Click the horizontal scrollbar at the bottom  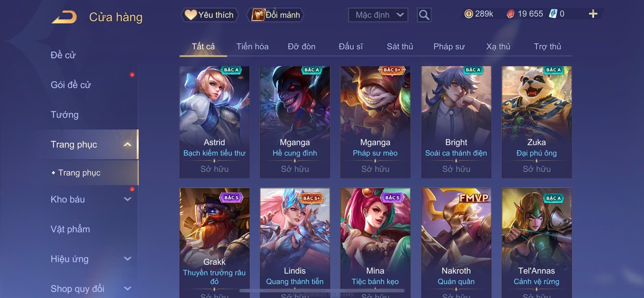coord(322,291)
